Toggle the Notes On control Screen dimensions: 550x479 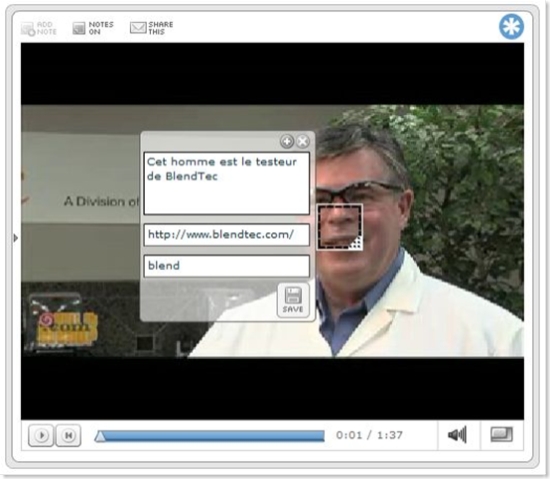pyautogui.click(x=93, y=28)
